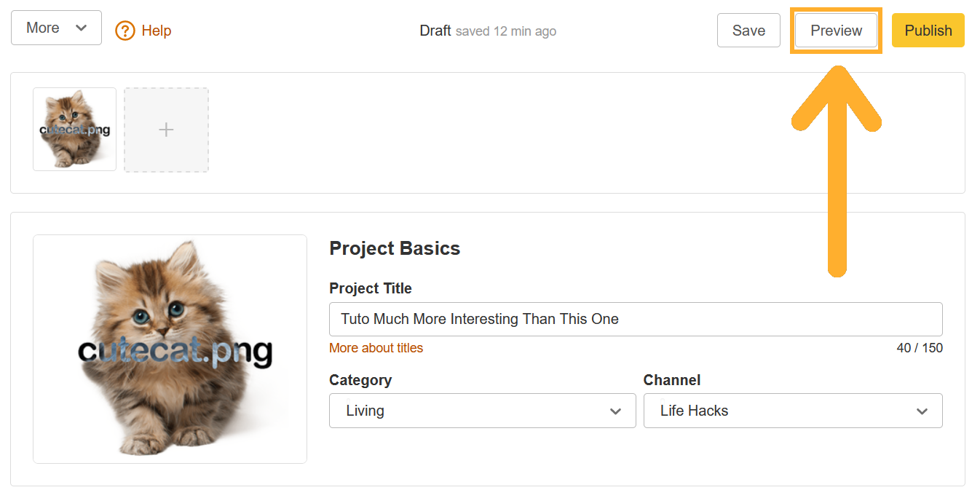Click the Category dropdown chevron arrow
This screenshot has width=980, height=498.
tap(615, 411)
